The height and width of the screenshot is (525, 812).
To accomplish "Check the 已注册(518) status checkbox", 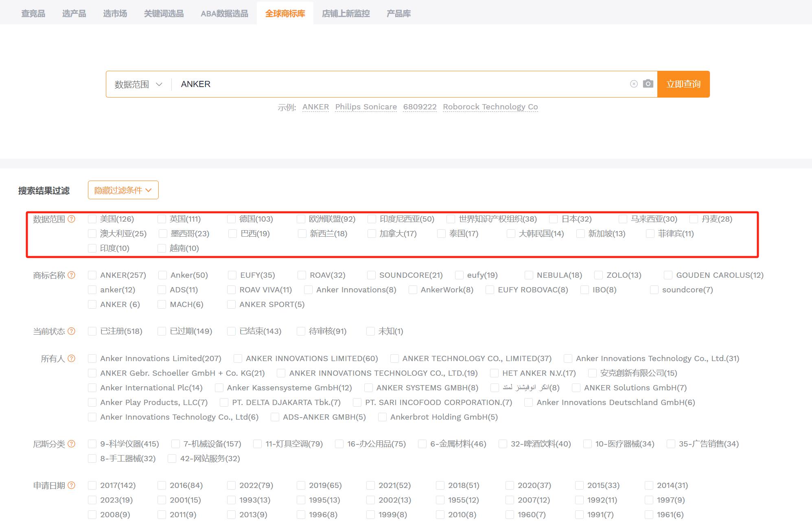I will (x=92, y=331).
